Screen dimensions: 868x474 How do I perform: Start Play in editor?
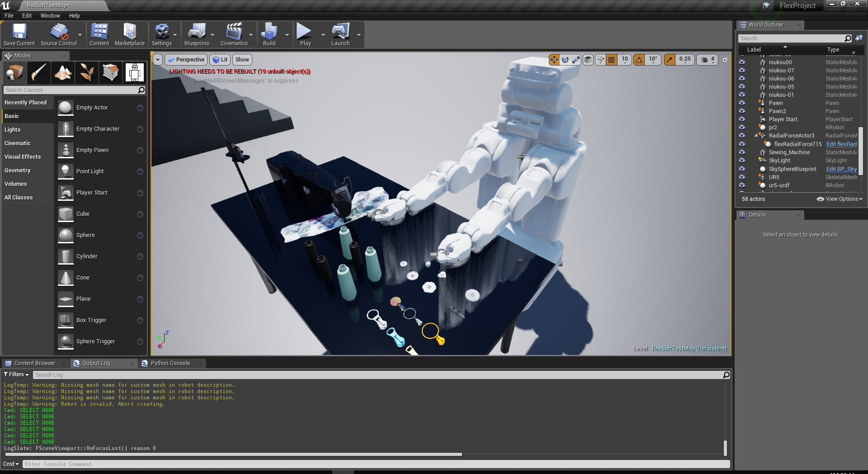pyautogui.click(x=304, y=31)
